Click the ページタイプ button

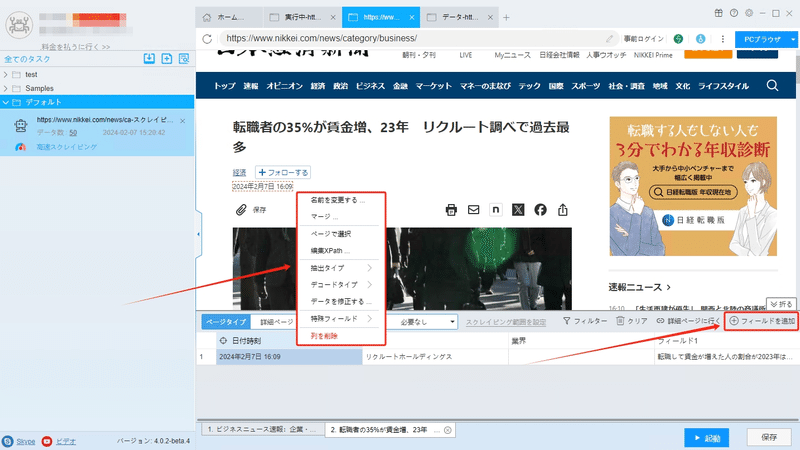pos(226,322)
